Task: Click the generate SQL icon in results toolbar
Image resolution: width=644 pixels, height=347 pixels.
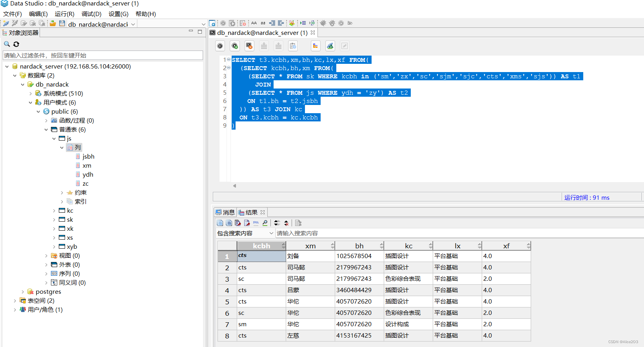Action: click(x=256, y=223)
